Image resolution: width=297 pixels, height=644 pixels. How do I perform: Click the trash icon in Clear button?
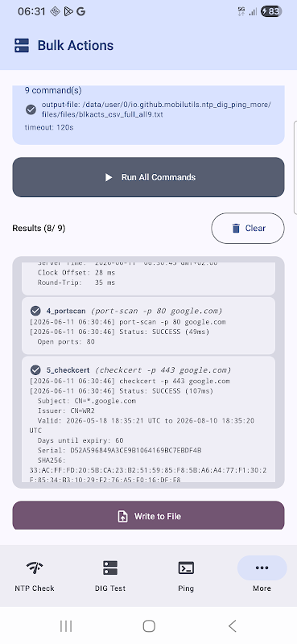point(236,229)
